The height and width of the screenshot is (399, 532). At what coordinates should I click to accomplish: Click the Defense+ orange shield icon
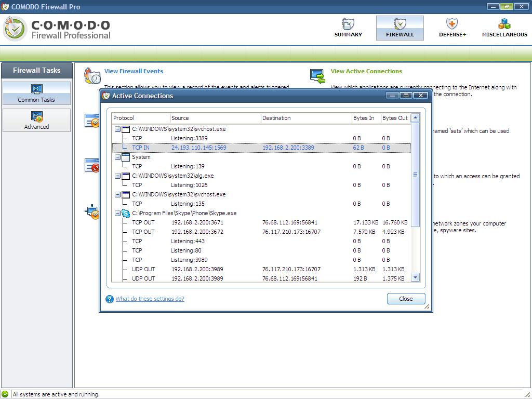tap(452, 24)
